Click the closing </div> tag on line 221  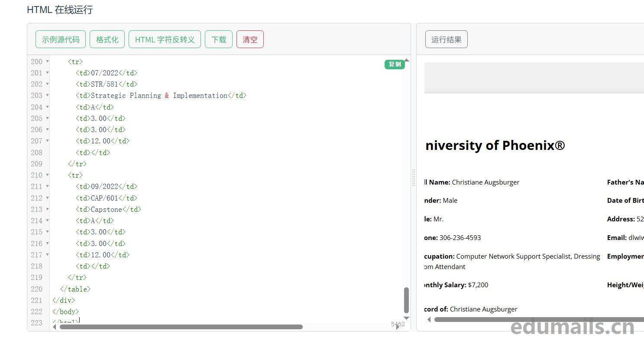[64, 300]
